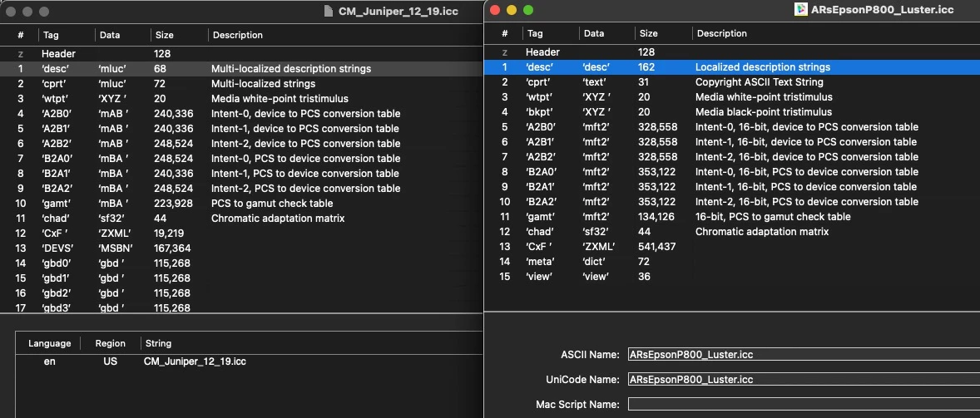Select 'meta' dict row
Screen dimensions: 980x418
(732, 262)
